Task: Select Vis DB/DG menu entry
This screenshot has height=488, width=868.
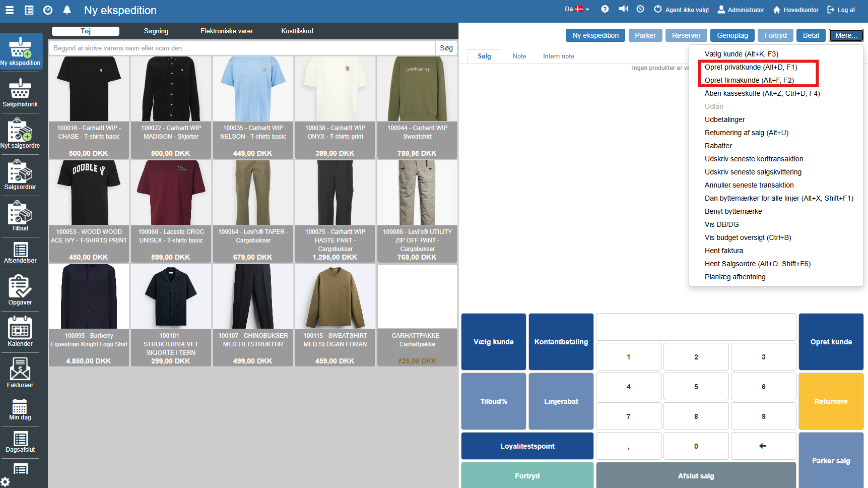Action: coord(722,224)
